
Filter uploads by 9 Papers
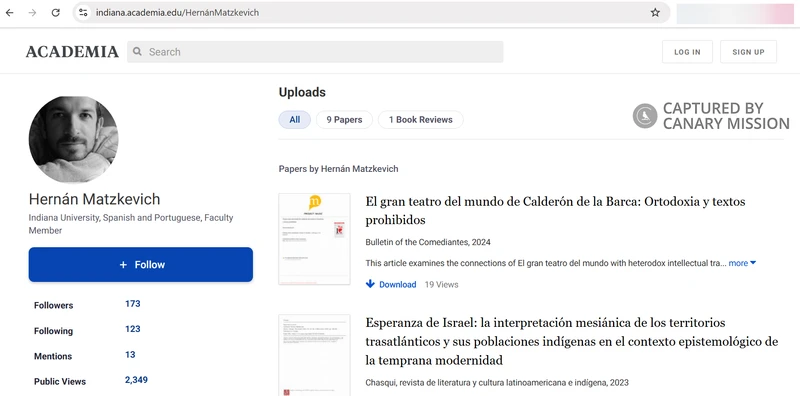(344, 120)
